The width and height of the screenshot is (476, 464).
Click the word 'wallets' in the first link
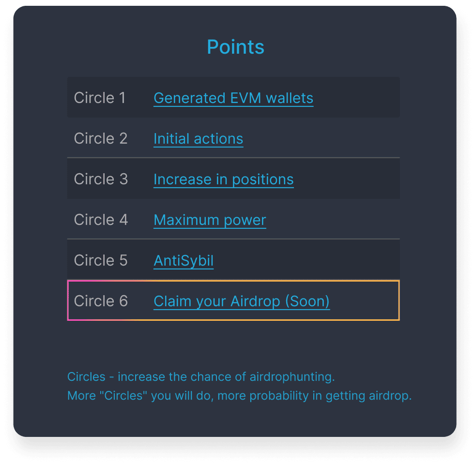(290, 98)
